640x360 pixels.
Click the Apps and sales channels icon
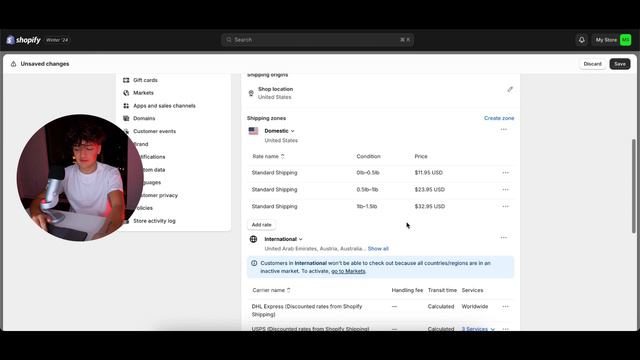pyautogui.click(x=126, y=106)
